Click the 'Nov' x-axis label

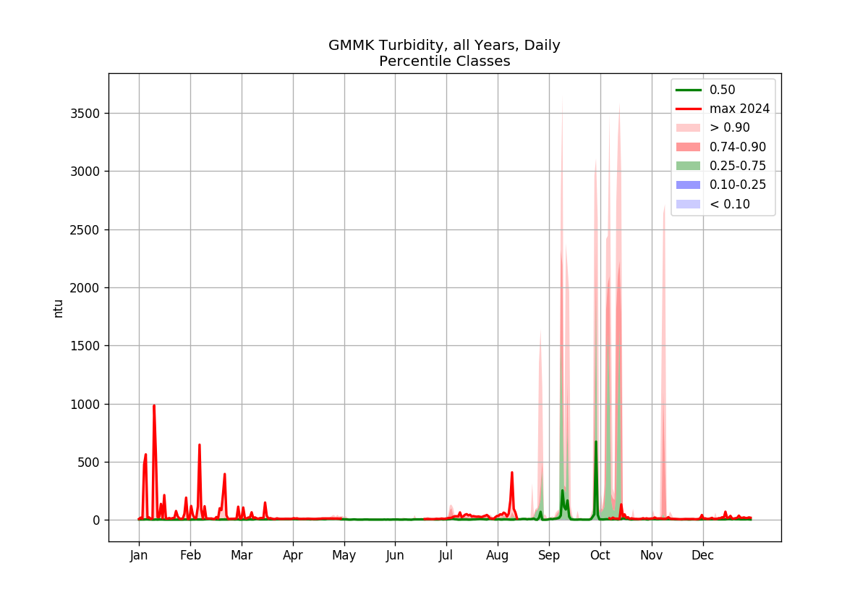pos(652,556)
